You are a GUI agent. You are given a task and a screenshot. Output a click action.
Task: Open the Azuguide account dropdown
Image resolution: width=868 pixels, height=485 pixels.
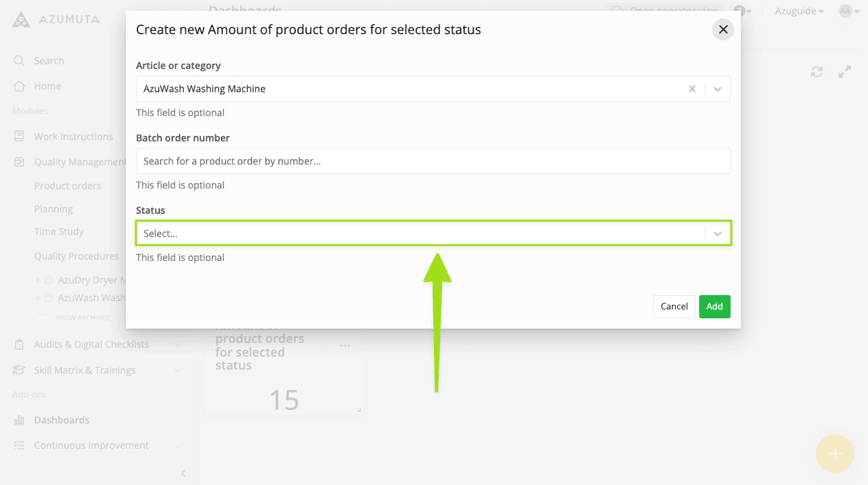798,11
